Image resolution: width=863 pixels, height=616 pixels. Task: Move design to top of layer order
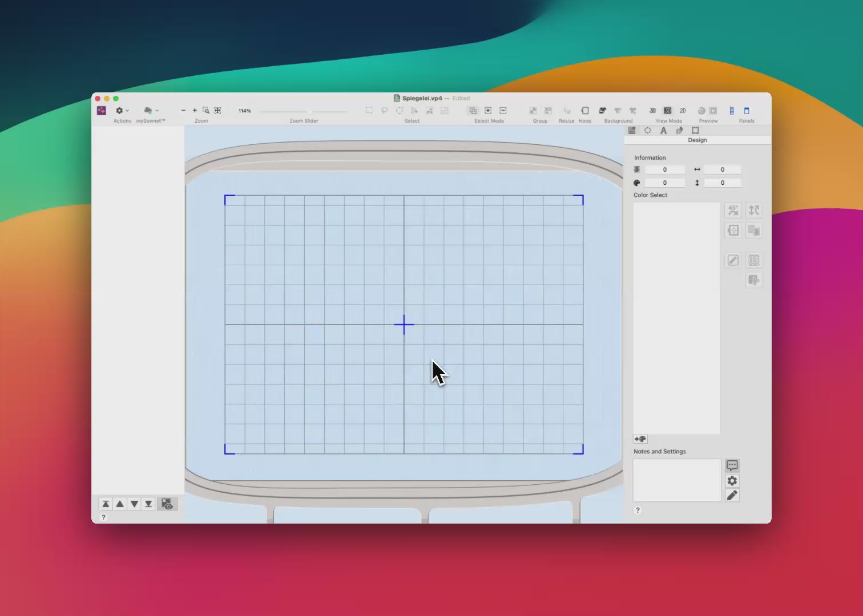(x=106, y=504)
